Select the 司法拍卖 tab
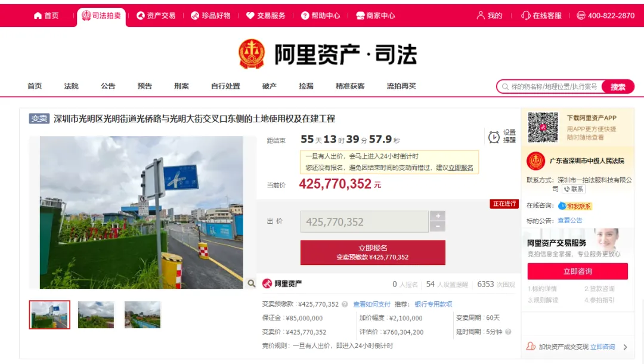This screenshot has height=364, width=644. [101, 16]
